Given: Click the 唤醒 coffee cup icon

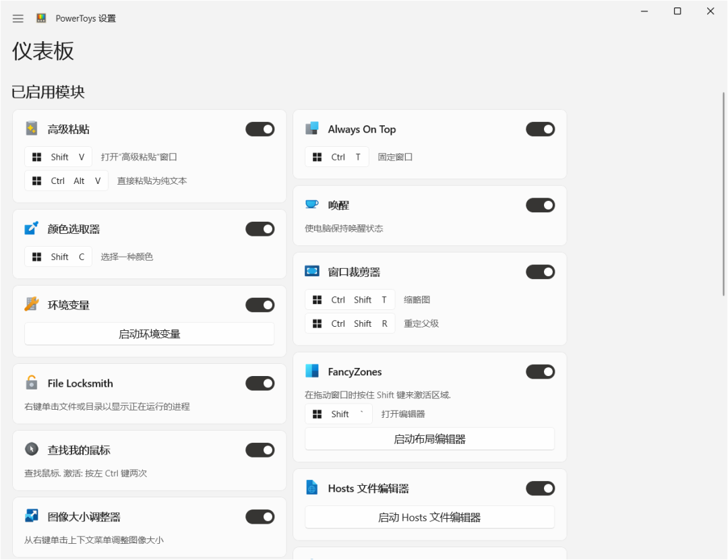Looking at the screenshot, I should click(x=312, y=204).
